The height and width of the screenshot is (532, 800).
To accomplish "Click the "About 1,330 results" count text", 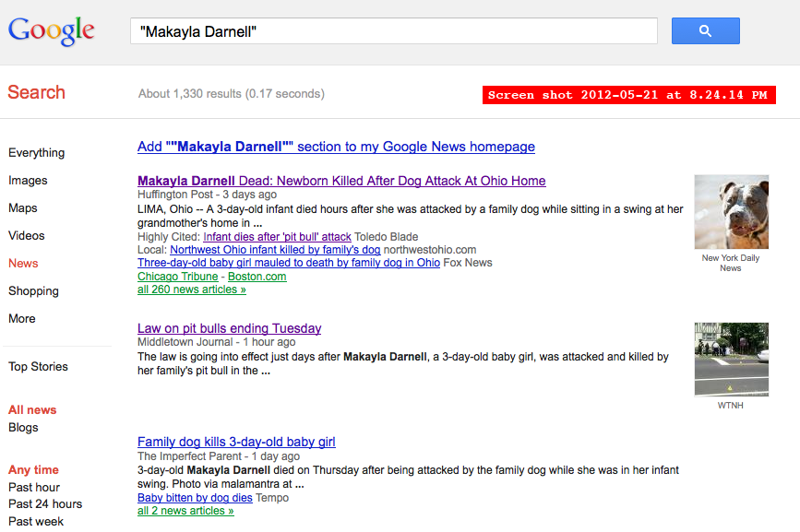I will [x=231, y=94].
